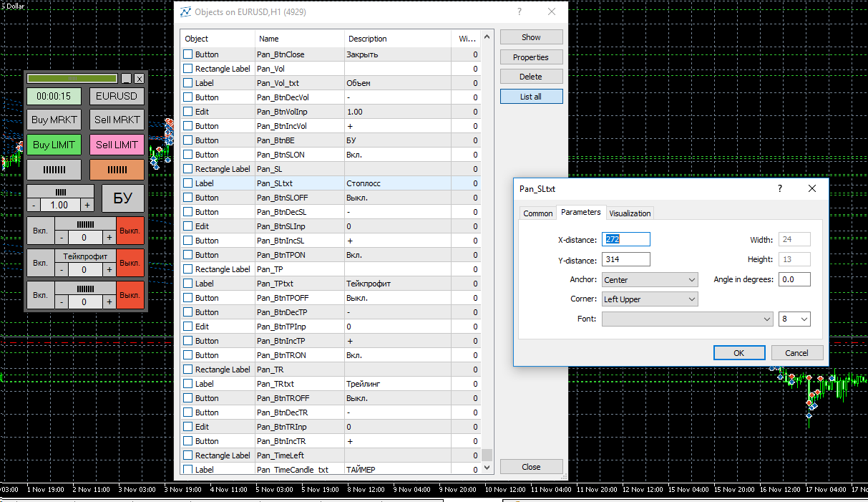
Task: Switch to the Common tab
Action: [x=537, y=213]
